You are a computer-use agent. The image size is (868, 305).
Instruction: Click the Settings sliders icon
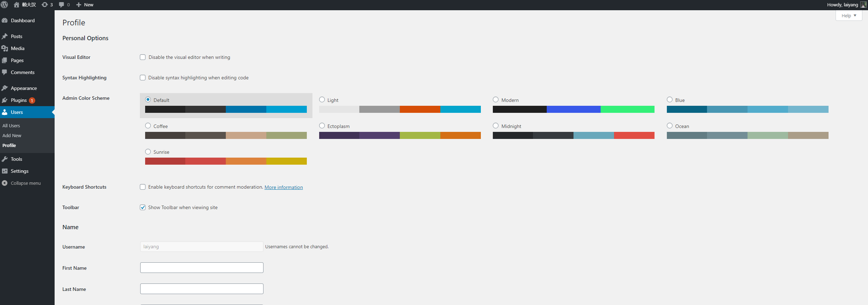pos(5,171)
